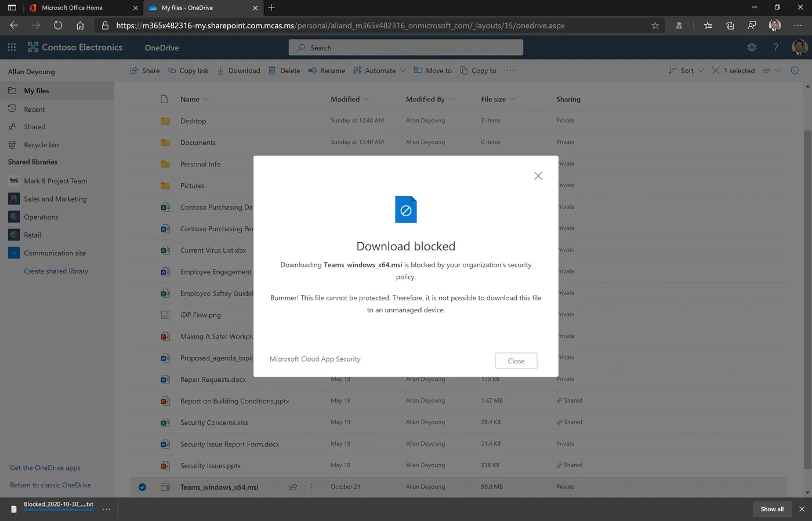
Task: Open Mark 8 Project Team library
Action: click(57, 181)
